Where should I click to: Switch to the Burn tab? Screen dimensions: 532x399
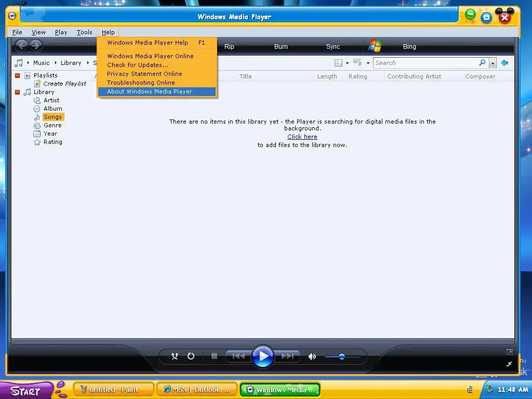tap(281, 46)
